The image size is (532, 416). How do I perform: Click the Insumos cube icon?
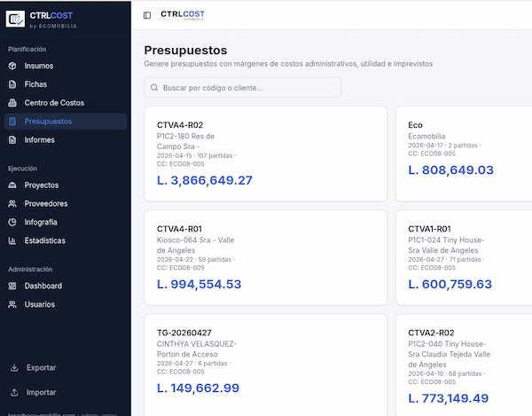(12, 66)
